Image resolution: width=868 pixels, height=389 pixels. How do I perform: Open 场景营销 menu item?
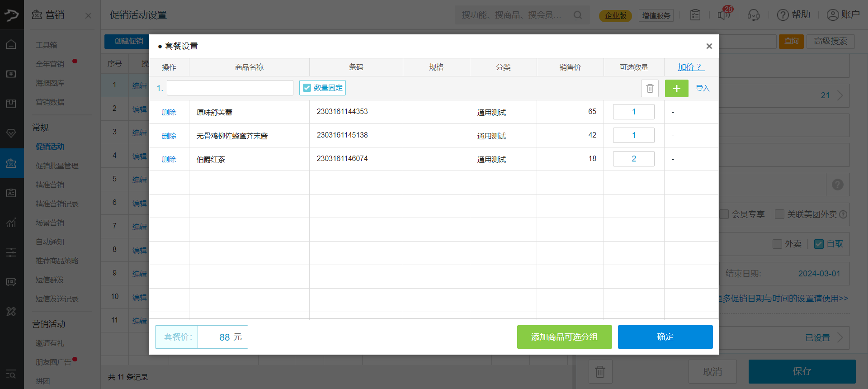point(50,223)
